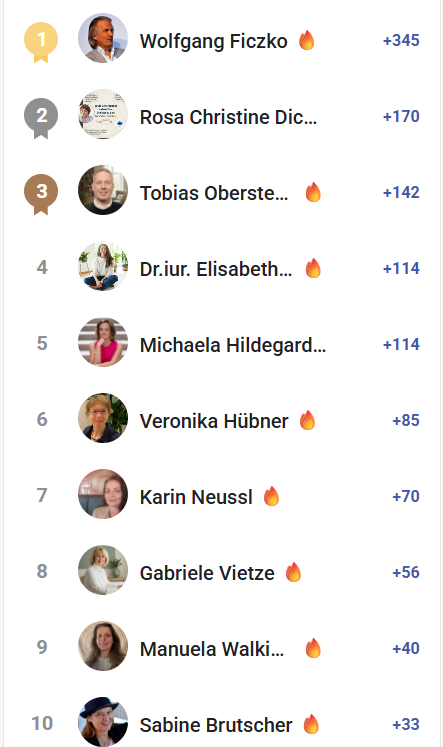This screenshot has width=443, height=747.
Task: Click the +345 points score
Action: coord(401,40)
